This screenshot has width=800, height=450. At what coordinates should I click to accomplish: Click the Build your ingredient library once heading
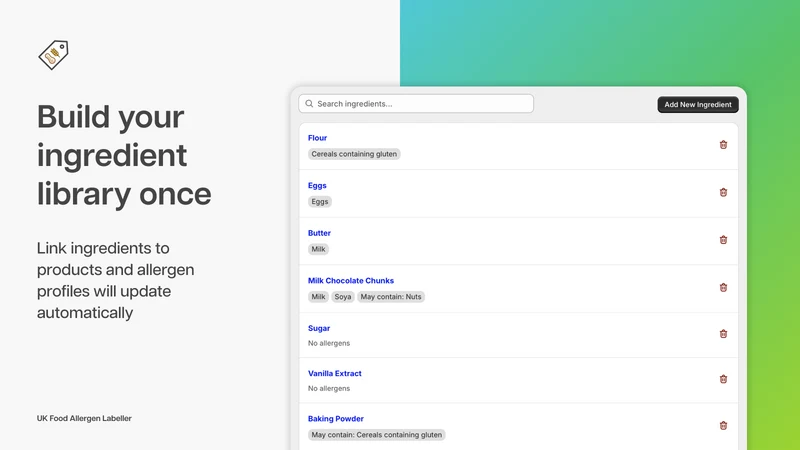coord(124,155)
